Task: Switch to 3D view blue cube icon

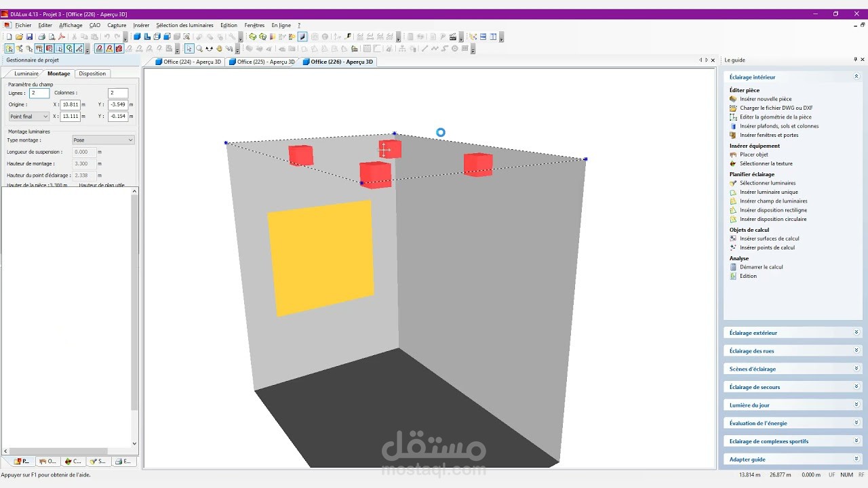Action: coord(137,37)
